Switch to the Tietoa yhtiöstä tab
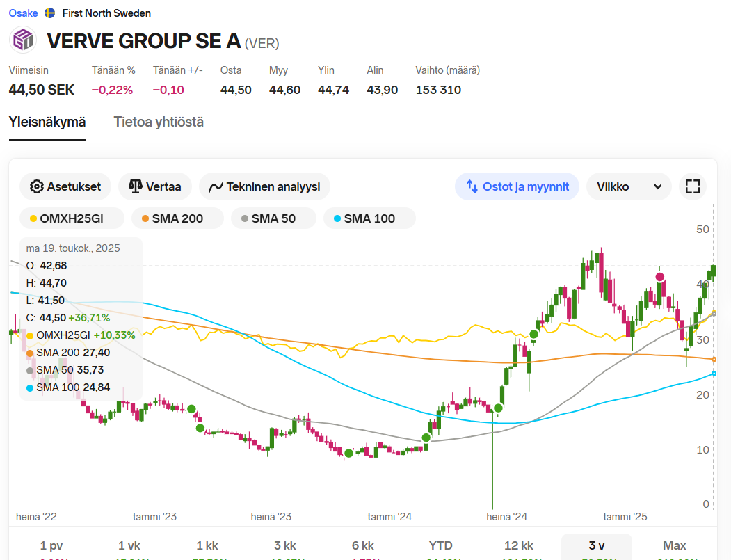 tap(159, 122)
